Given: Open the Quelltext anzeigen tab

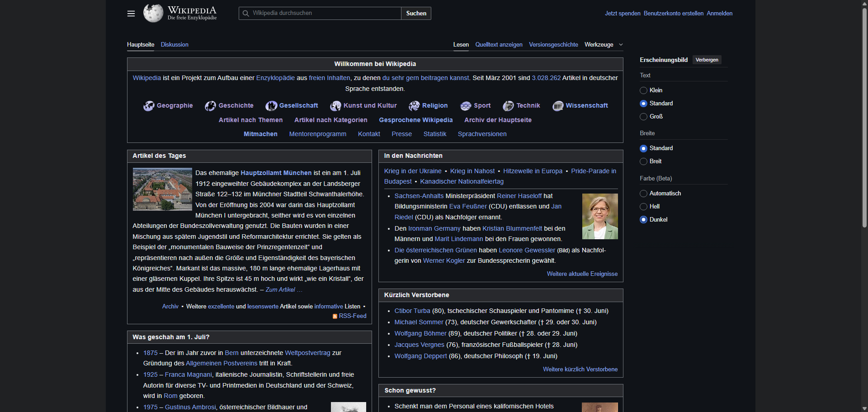Looking at the screenshot, I should (499, 44).
